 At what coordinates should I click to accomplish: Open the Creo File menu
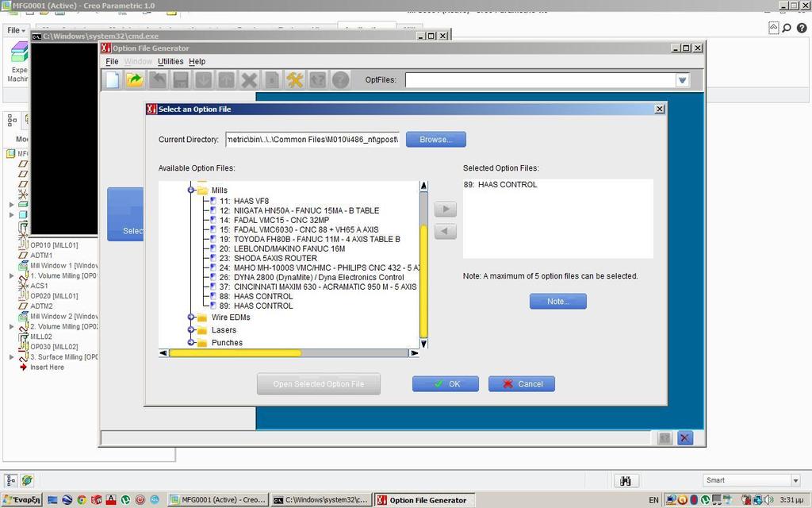pos(16,30)
